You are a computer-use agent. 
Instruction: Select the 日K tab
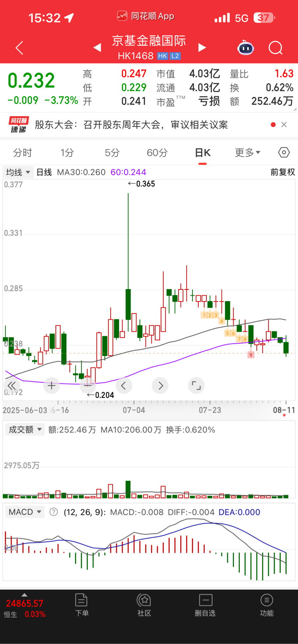tap(203, 153)
